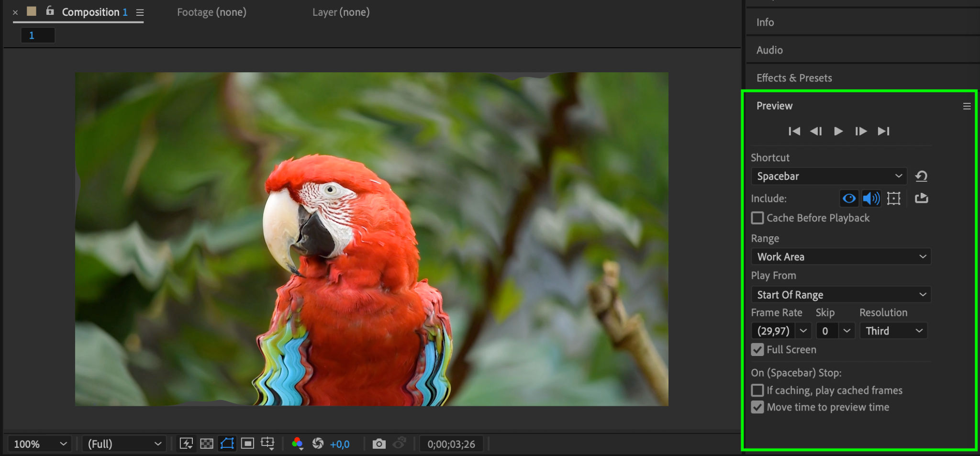This screenshot has width=980, height=456.
Task: Enable Cache Before Playback checkbox
Action: [x=757, y=218]
